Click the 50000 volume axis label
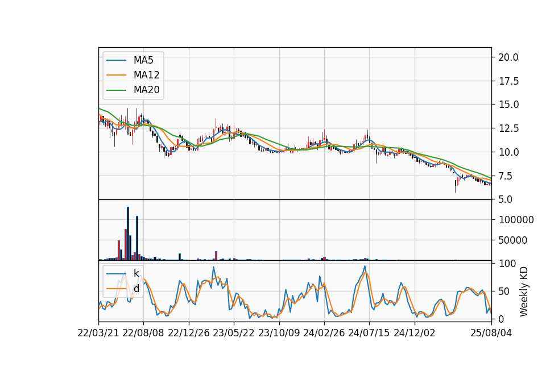The width and height of the screenshot is (546, 392). pos(512,240)
